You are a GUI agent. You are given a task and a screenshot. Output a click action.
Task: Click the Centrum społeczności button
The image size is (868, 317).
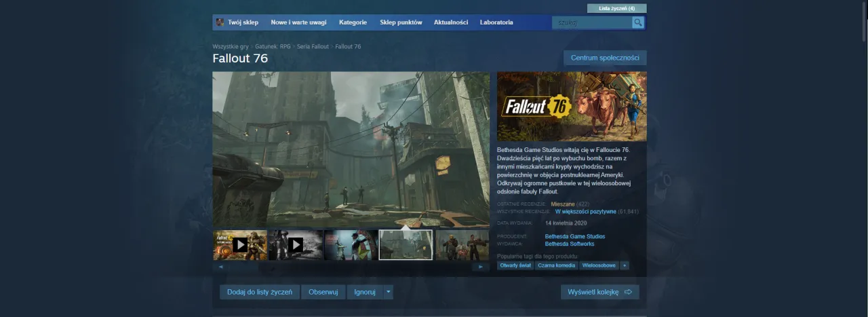click(605, 58)
